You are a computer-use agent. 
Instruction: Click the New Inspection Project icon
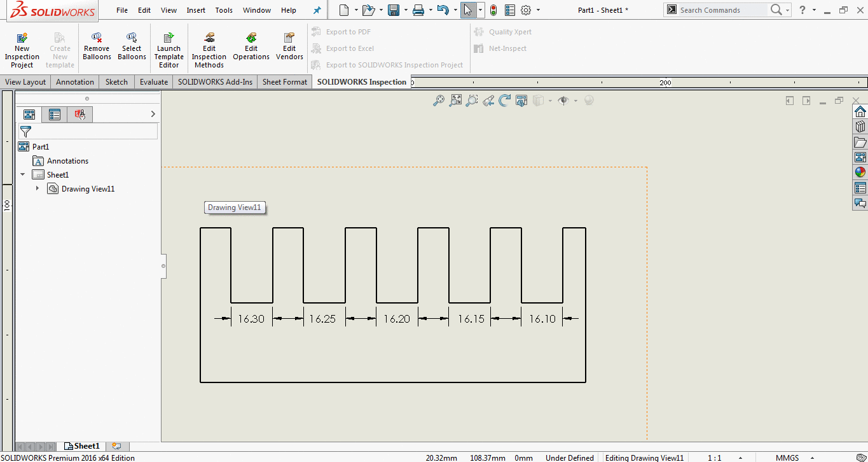click(x=22, y=38)
